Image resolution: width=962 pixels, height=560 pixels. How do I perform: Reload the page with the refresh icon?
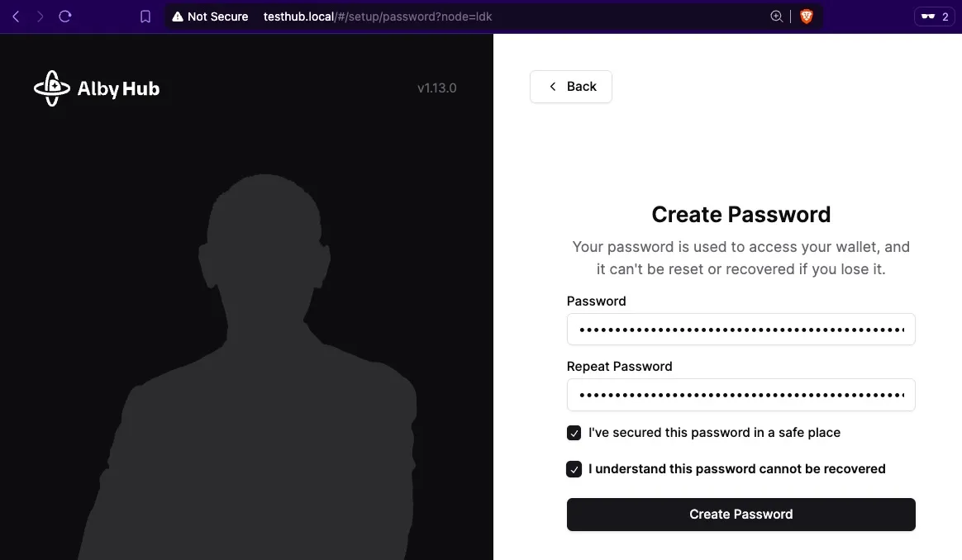65,17
